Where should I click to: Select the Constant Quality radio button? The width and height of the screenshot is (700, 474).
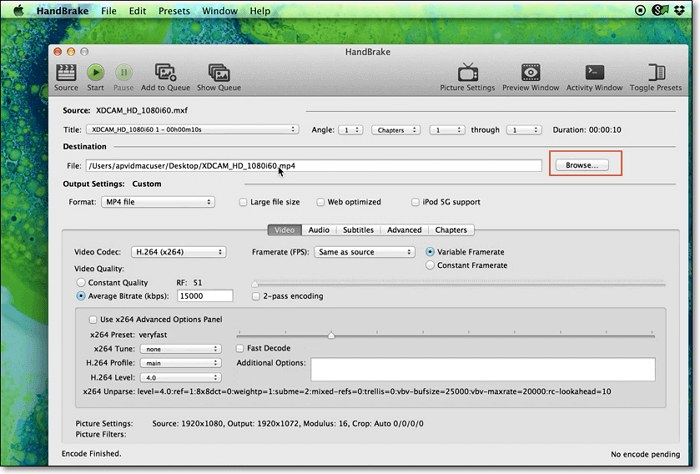(x=81, y=283)
